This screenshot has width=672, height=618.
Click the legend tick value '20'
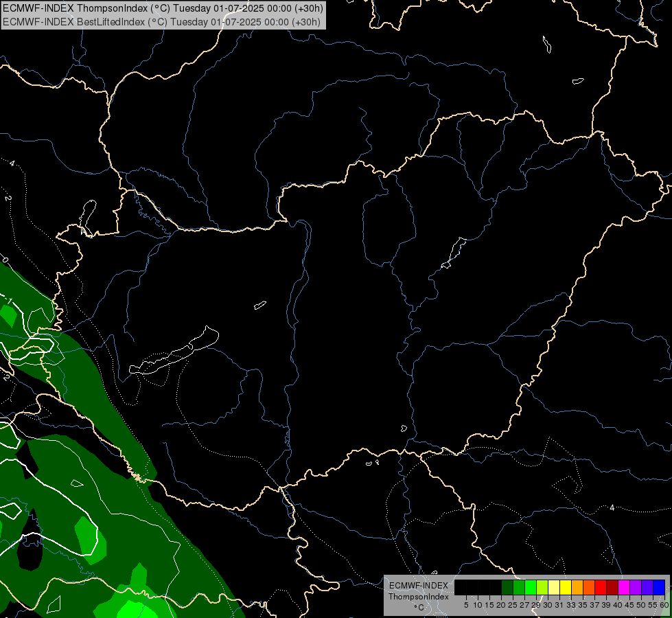tap(501, 605)
